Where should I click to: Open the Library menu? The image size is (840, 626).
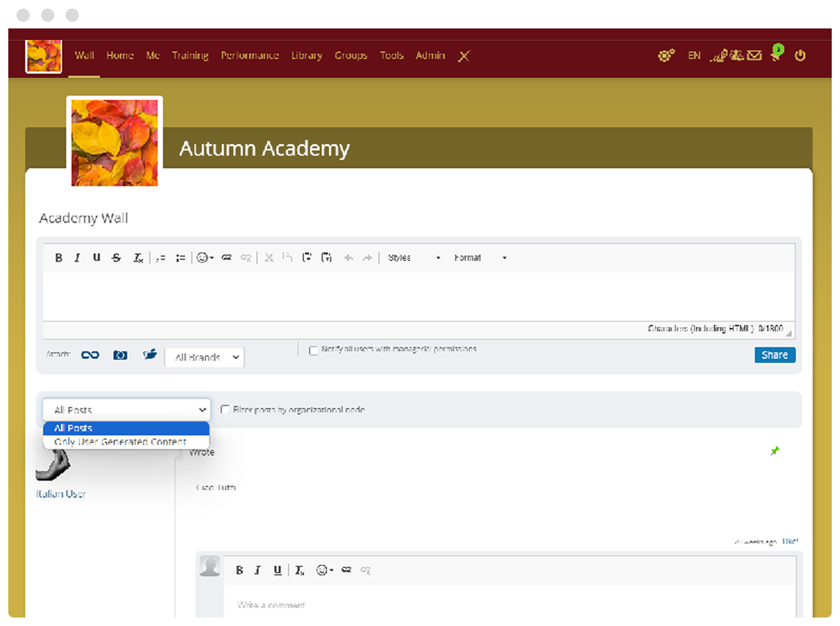coord(307,56)
